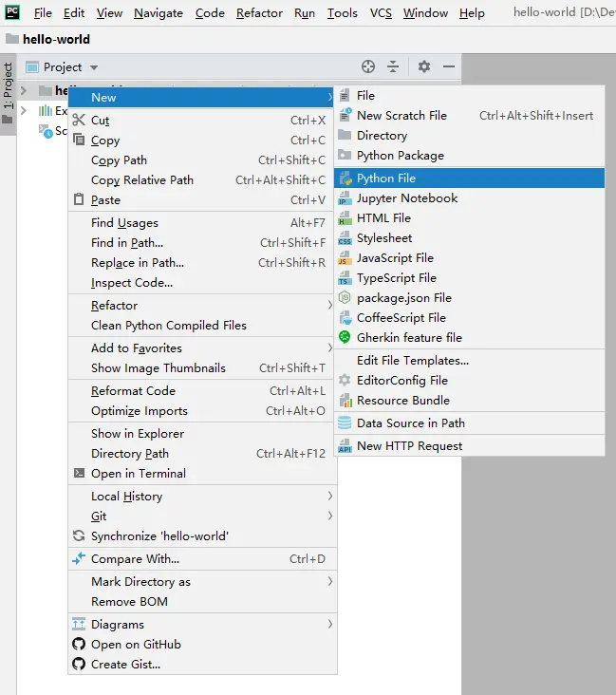Expand the External Libraries tree node
The width and height of the screenshot is (616, 695).
pos(24,110)
